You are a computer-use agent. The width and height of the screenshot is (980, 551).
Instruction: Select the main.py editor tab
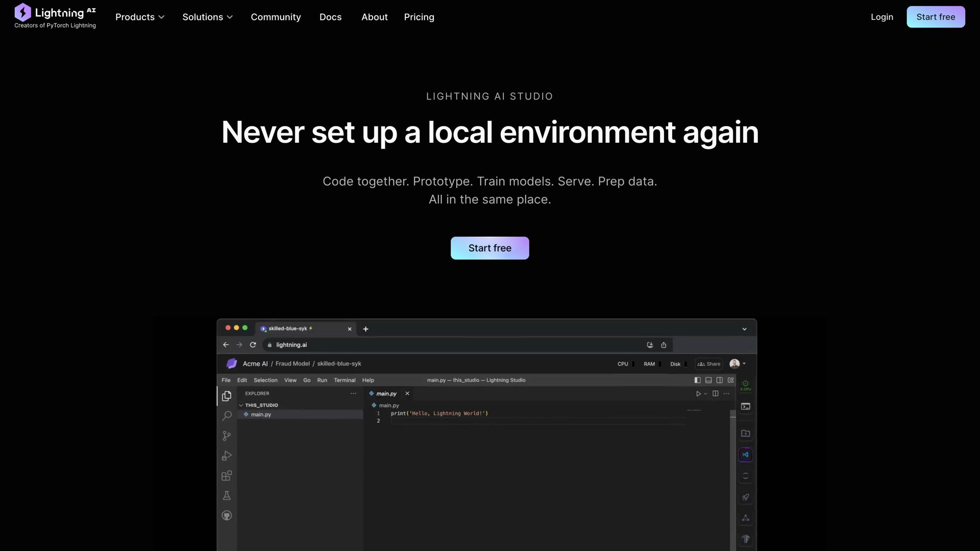click(385, 393)
